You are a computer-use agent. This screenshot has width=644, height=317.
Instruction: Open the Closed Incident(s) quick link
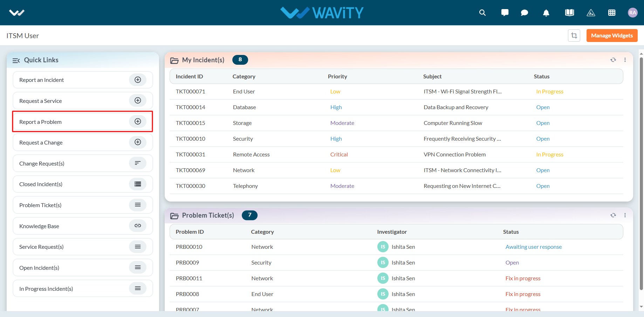coord(83,184)
